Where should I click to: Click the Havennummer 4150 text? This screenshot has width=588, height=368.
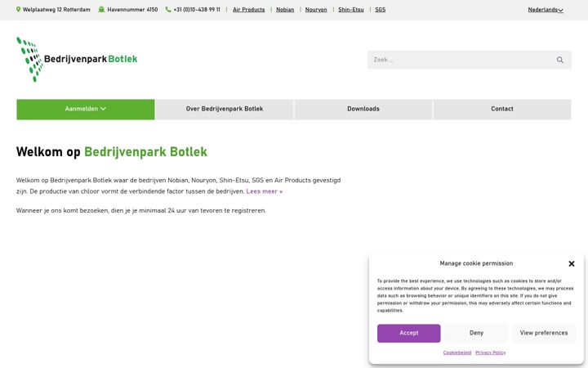tap(132, 10)
